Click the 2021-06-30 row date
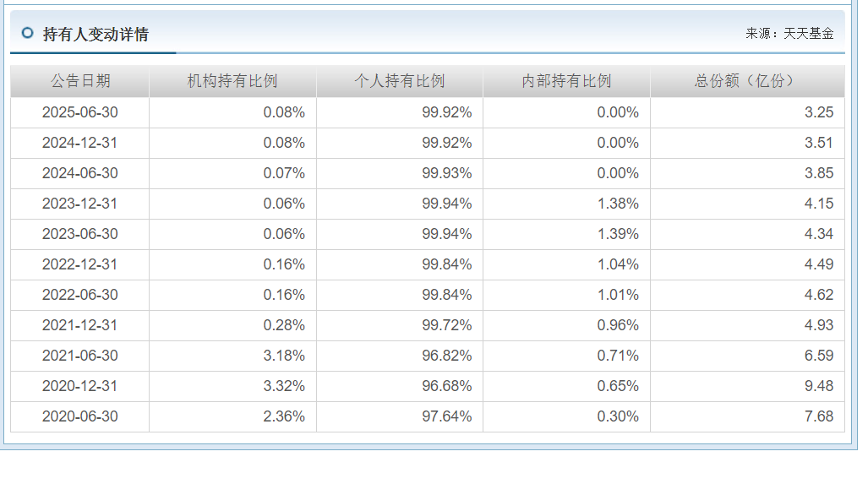Screen dimensions: 868x484 pyautogui.click(x=80, y=356)
